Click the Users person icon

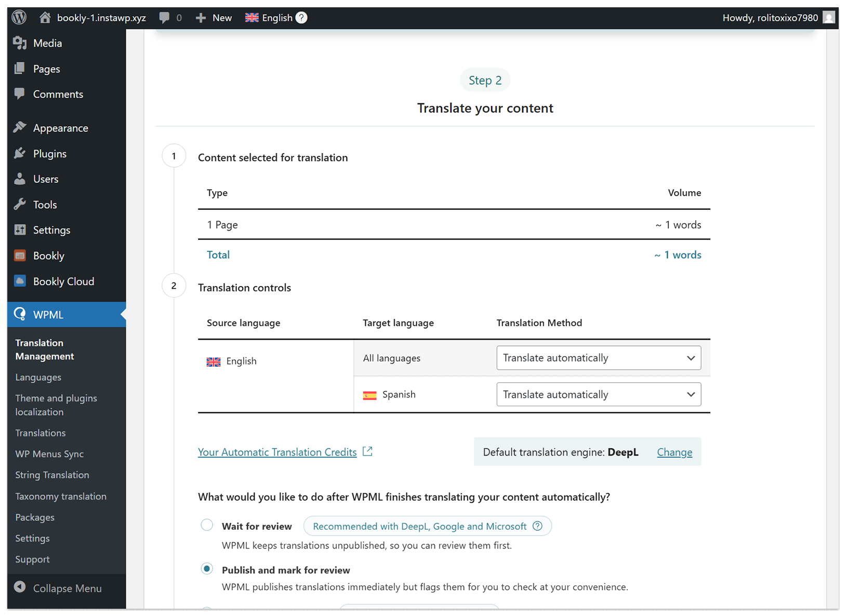point(20,179)
